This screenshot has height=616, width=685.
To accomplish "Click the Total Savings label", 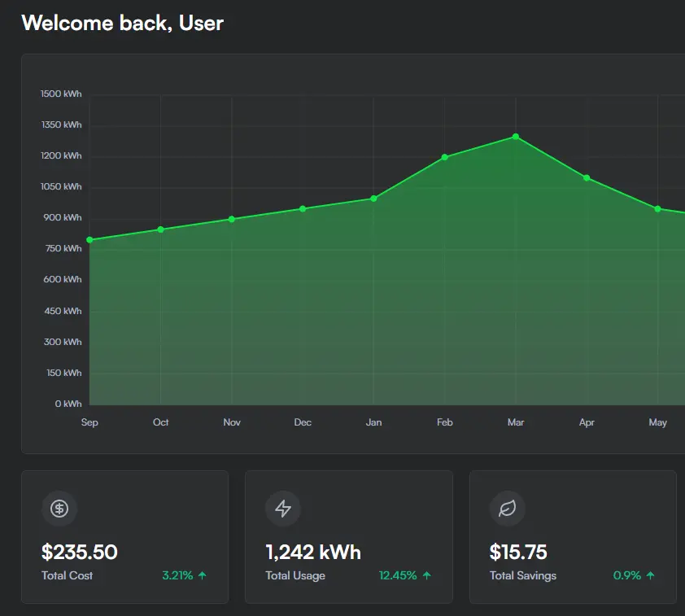I will click(523, 576).
